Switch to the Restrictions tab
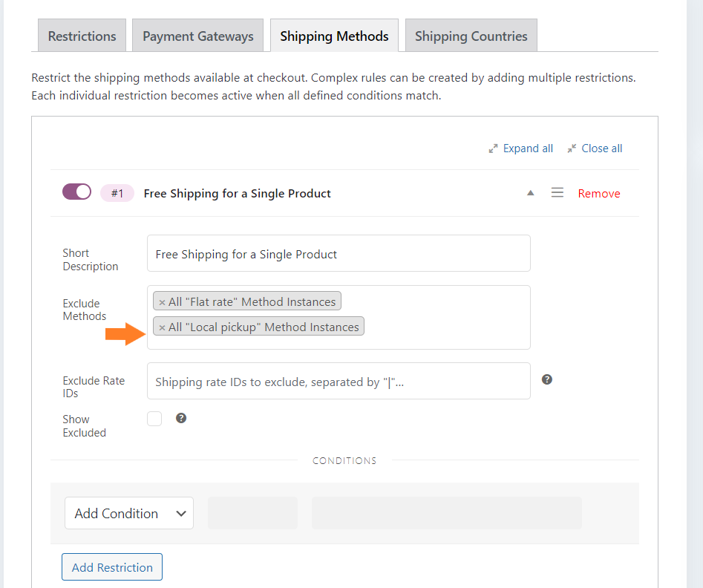The height and width of the screenshot is (588, 703). (x=82, y=36)
